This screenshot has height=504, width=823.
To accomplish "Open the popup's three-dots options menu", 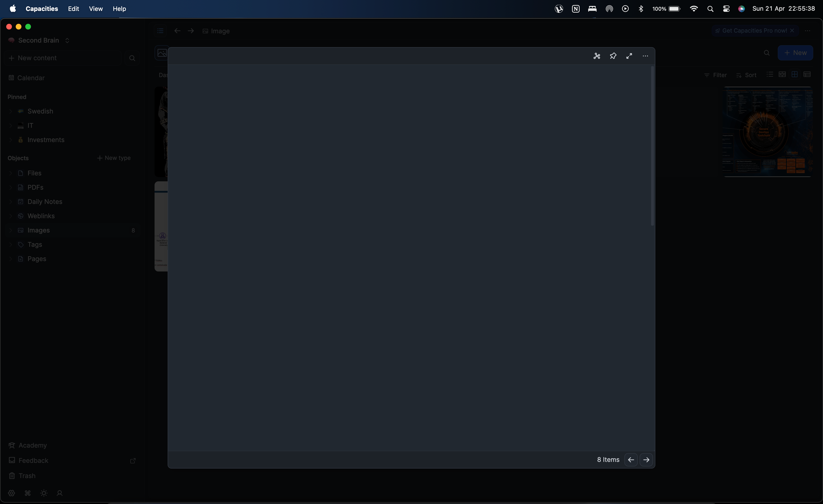I will pyautogui.click(x=645, y=56).
